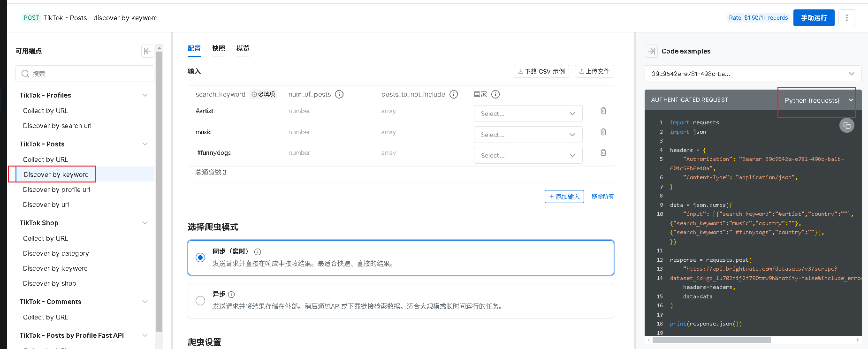
Task: Click the 手动运行 button
Action: [814, 18]
